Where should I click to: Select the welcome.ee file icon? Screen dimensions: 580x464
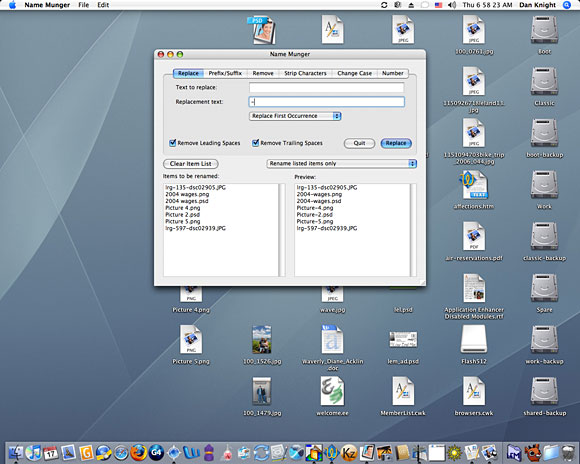point(332,391)
